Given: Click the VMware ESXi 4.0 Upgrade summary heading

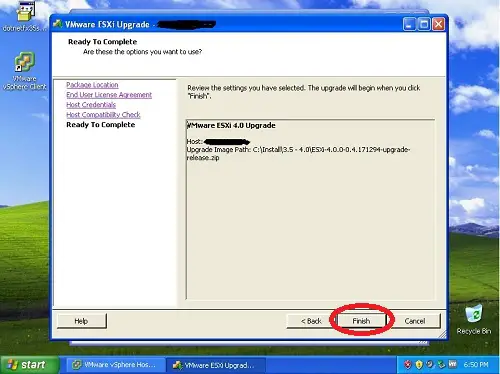Looking at the screenshot, I should click(231, 126).
